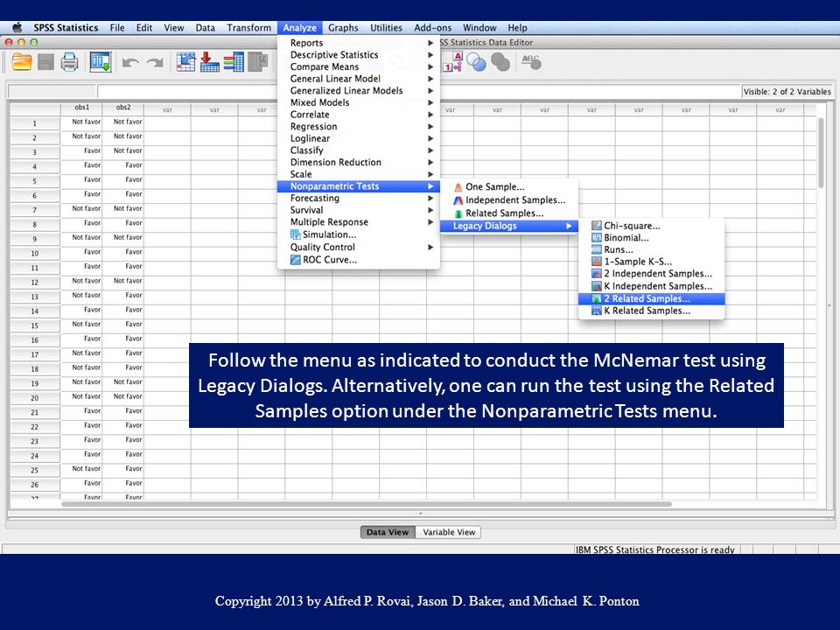This screenshot has height=630, width=840.
Task: Click the Value Labels toolbar icon
Action: (x=452, y=62)
